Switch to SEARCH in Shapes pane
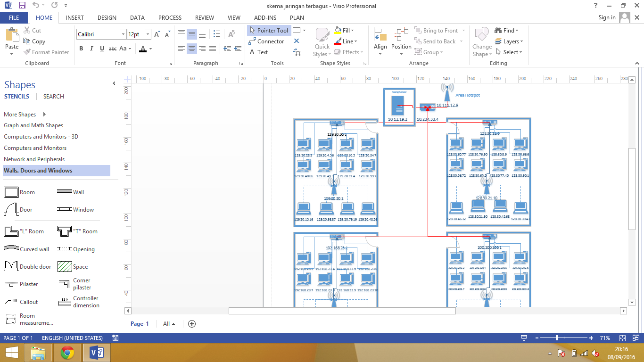 point(54,97)
